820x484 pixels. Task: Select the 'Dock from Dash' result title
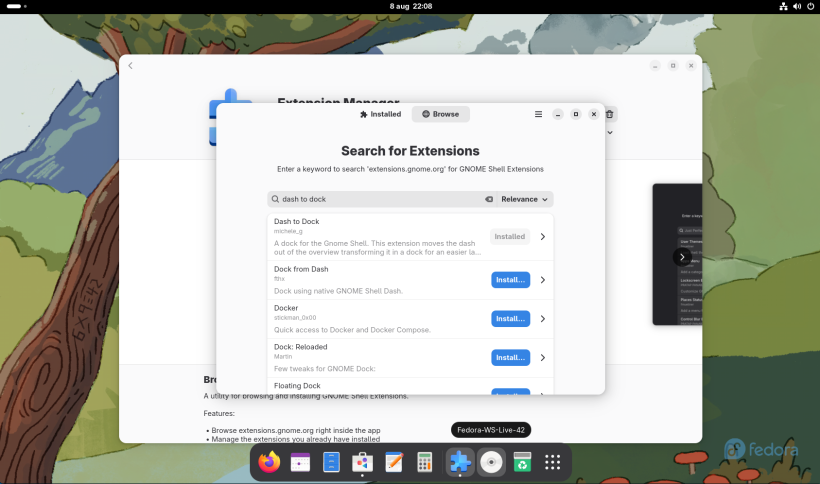coord(301,269)
